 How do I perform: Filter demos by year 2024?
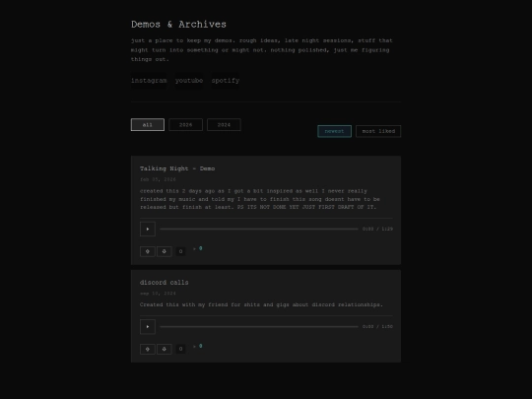[224, 125]
